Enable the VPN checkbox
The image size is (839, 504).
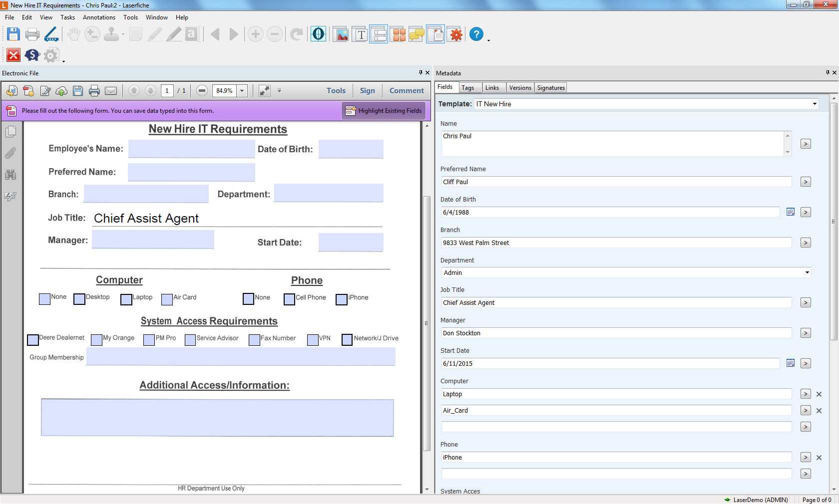coord(313,340)
